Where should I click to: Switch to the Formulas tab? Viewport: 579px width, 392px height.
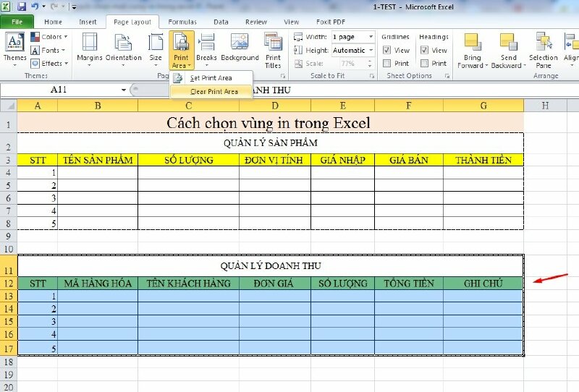(182, 22)
